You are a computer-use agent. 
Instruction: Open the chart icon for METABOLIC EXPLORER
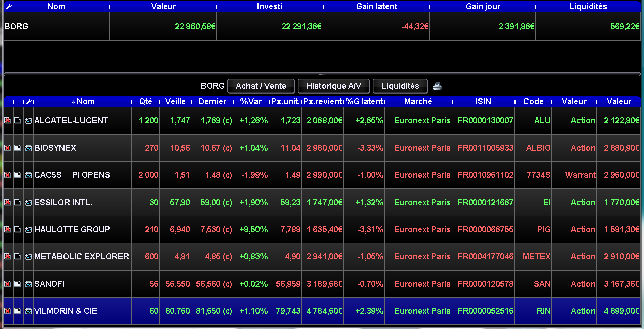click(x=28, y=257)
